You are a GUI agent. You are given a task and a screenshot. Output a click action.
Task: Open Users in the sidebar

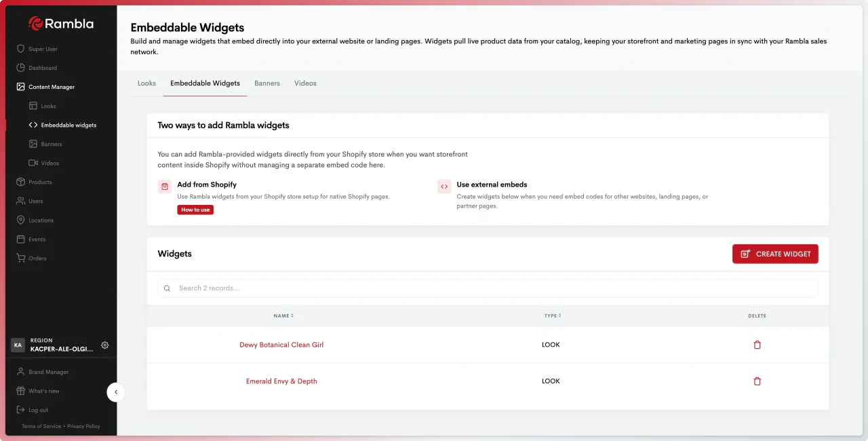tap(36, 201)
